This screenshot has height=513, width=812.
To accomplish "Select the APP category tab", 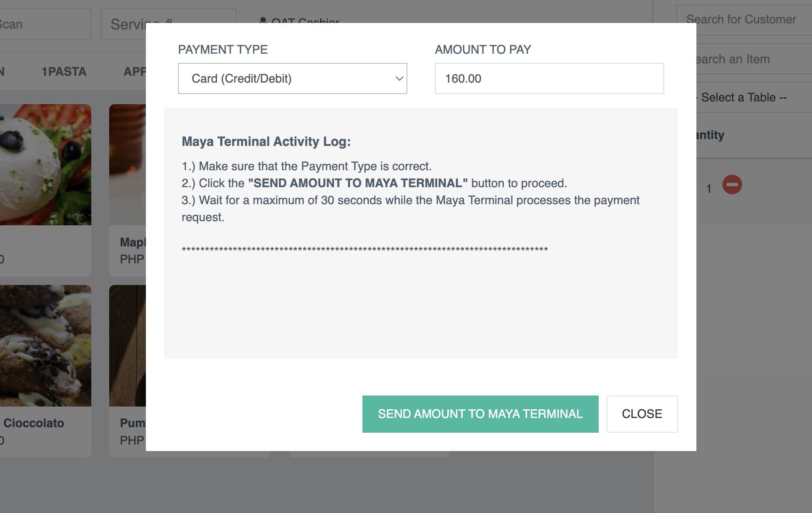I will [134, 72].
